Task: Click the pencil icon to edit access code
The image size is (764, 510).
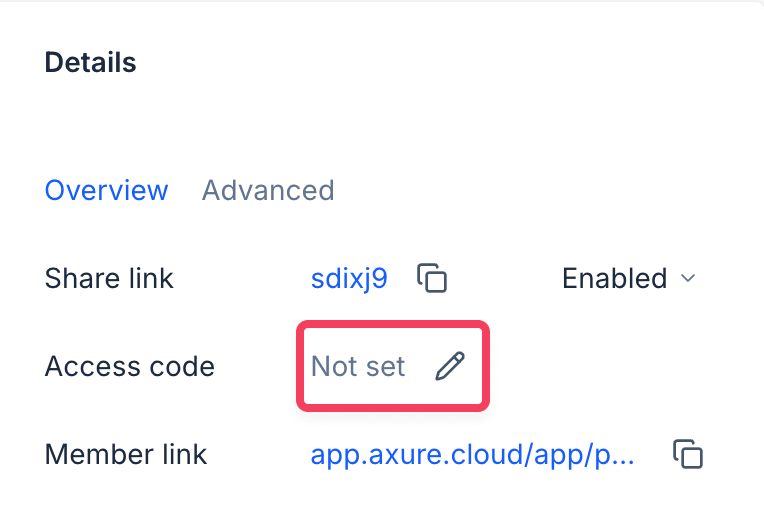Action: pyautogui.click(x=450, y=366)
